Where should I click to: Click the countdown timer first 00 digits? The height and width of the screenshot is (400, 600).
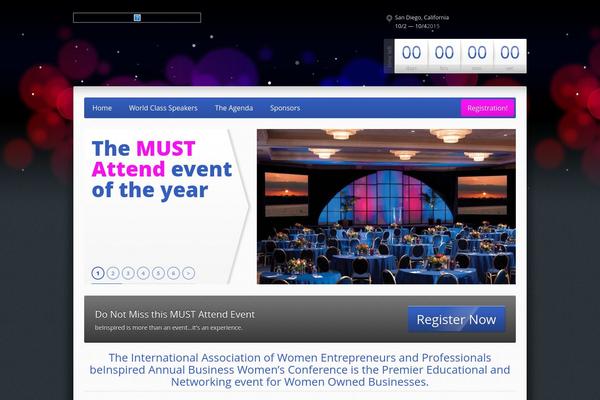pos(411,53)
